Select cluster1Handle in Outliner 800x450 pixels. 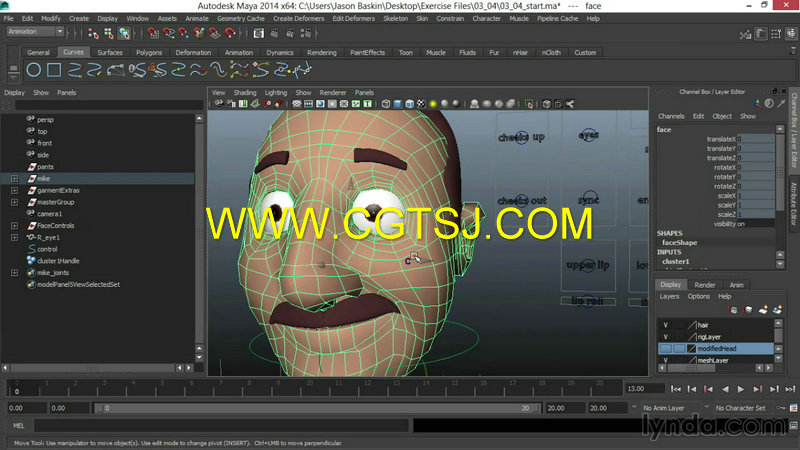58,261
